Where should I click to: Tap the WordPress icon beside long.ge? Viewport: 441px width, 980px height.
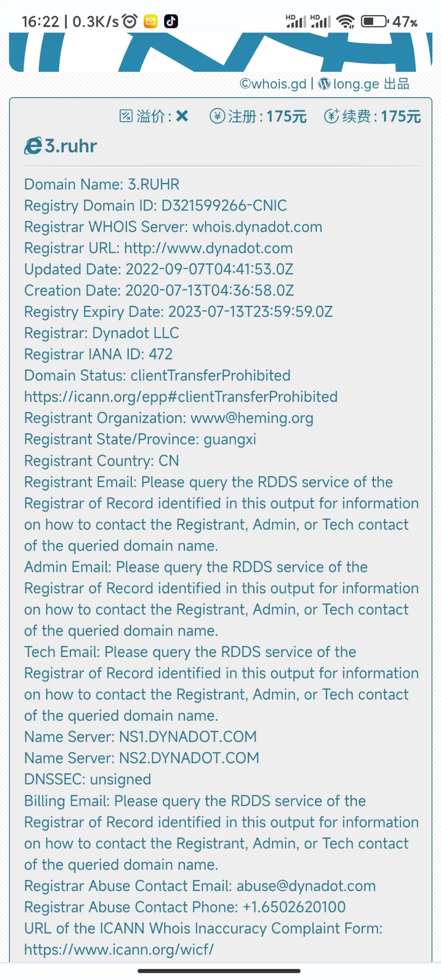[x=324, y=84]
